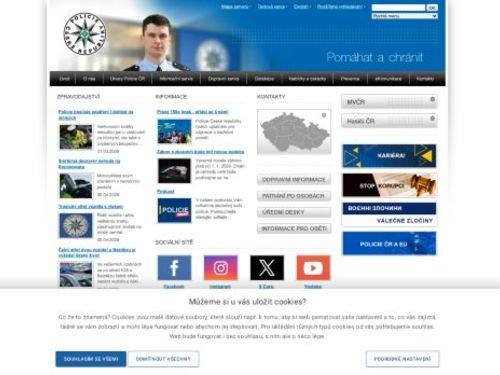Image resolution: width=500 pixels, height=375 pixels.
Task: Open Nabídky a zakázky menu item
Action: point(307,79)
